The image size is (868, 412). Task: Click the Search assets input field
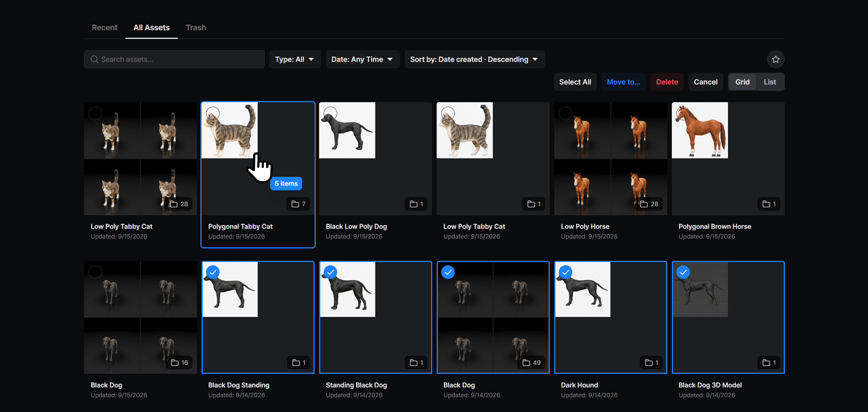(x=174, y=59)
